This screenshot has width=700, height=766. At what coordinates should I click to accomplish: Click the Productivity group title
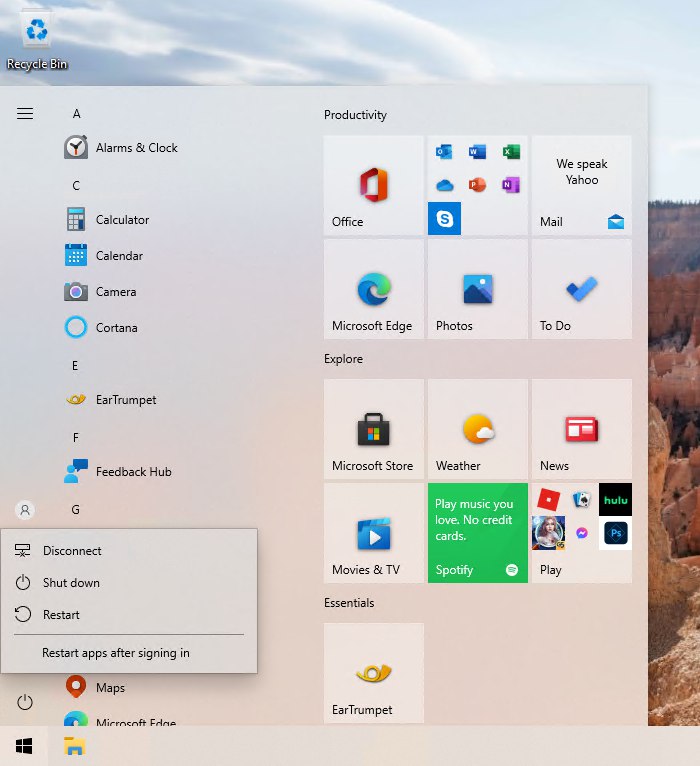tap(355, 115)
